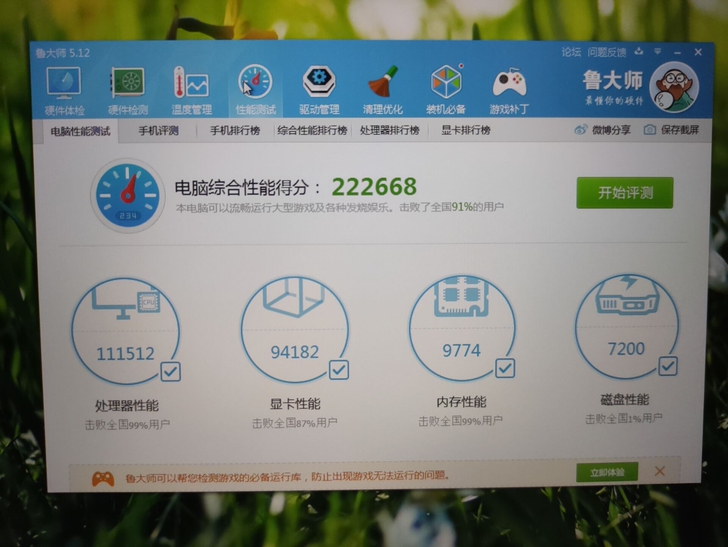Open the title bar download/skin icon
Image resolution: width=728 pixels, height=547 pixels.
[639, 52]
